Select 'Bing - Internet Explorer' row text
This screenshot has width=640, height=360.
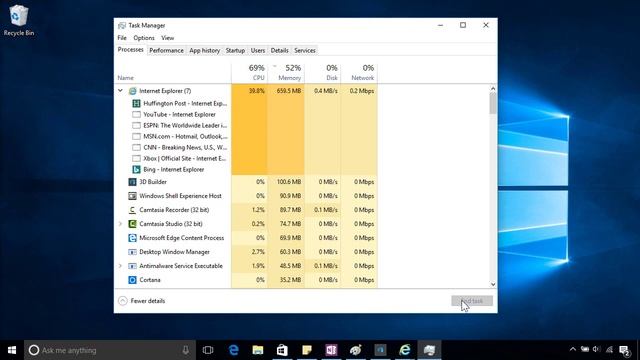coord(173,169)
